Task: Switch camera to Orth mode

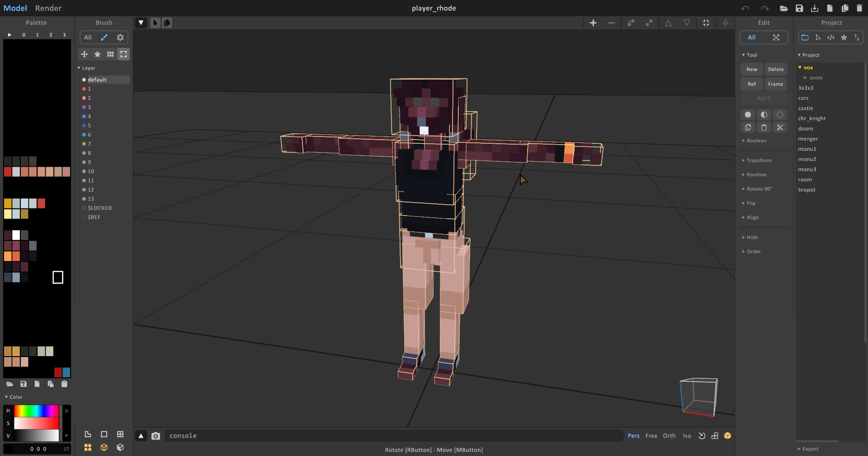Action: point(669,436)
